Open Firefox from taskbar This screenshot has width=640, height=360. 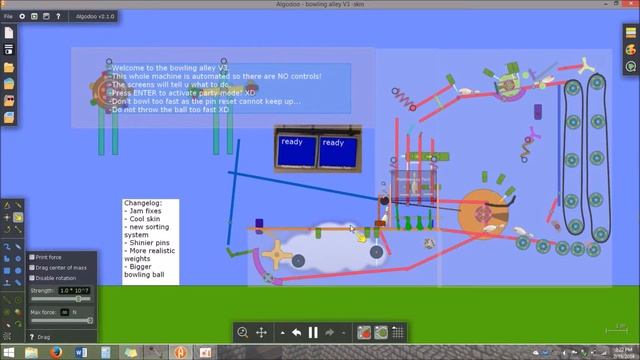tap(56, 353)
